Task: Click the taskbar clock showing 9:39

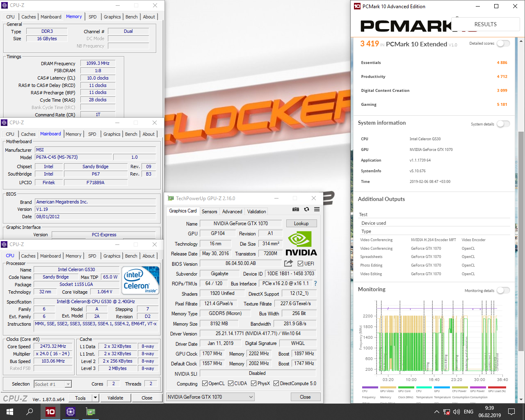Action: 489,412
